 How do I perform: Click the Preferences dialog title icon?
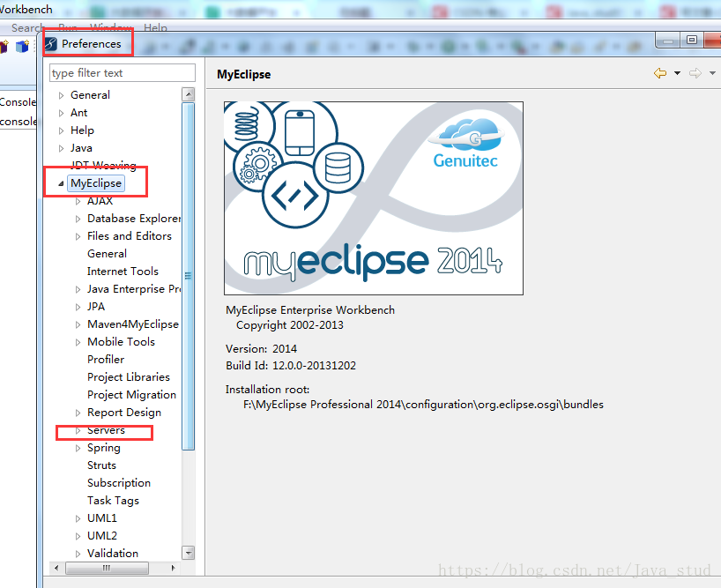point(50,44)
